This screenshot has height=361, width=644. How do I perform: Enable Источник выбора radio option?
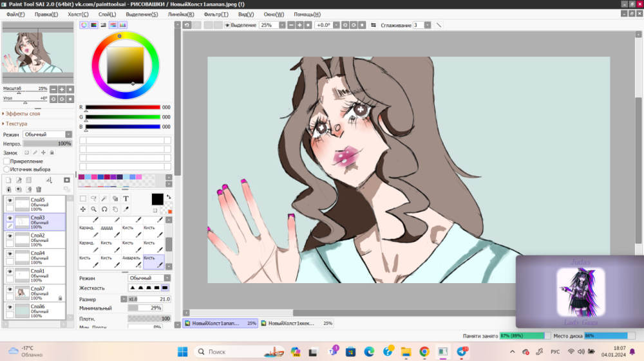6,169
